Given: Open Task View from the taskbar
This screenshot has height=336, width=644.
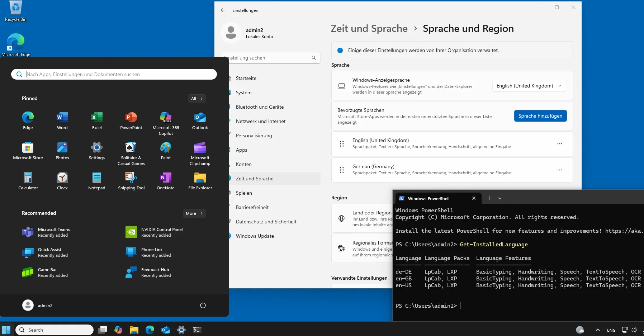Looking at the screenshot, I should click(x=103, y=330).
